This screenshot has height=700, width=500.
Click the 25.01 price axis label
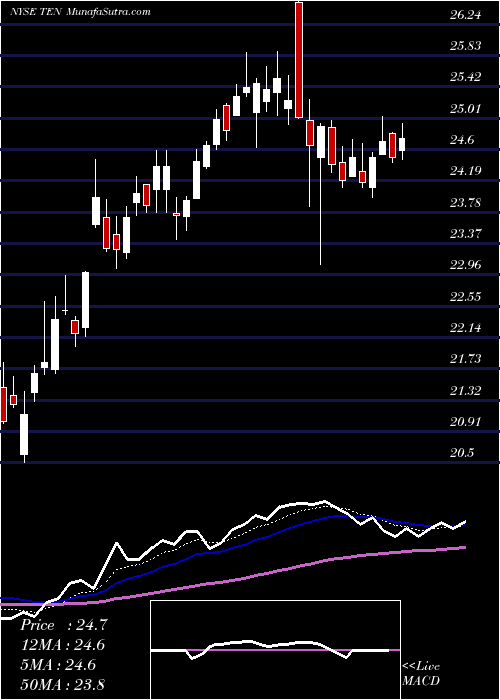point(465,108)
